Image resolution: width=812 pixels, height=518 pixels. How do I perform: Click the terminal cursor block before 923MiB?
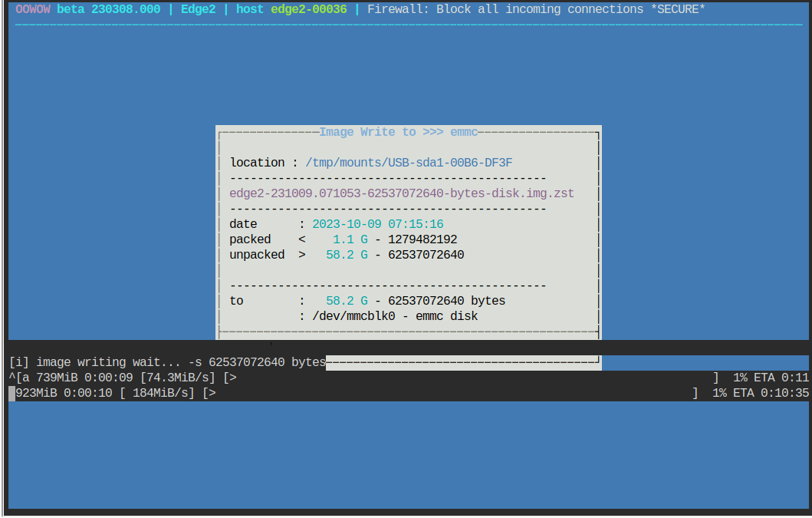pos(12,393)
